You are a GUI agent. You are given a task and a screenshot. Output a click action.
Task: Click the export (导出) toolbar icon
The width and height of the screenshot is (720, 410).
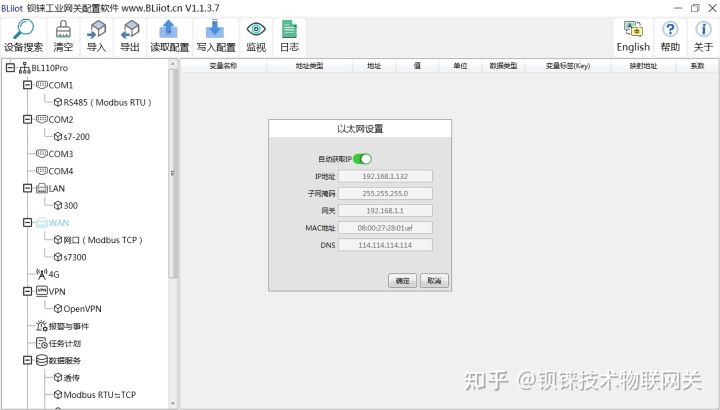130,36
